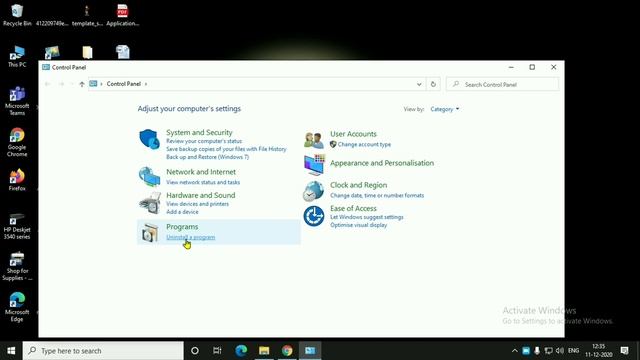
Task: Click the Change account type link
Action: (364, 144)
